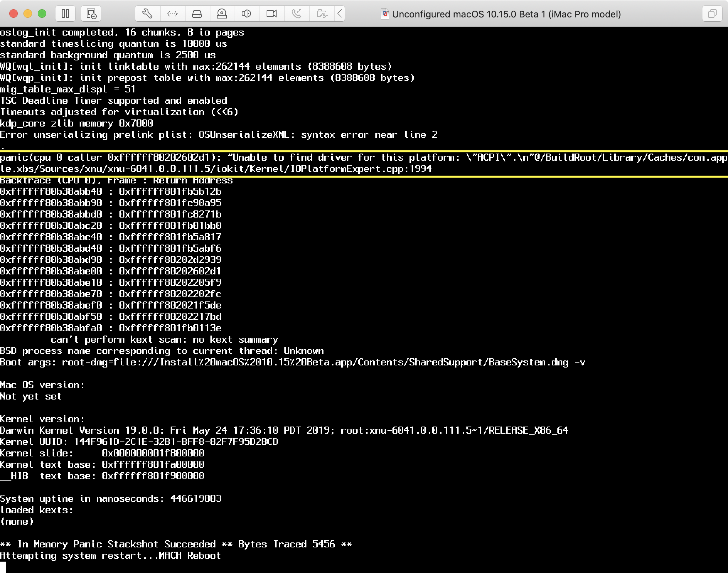This screenshot has height=573, width=728.
Task: Click the Bluetooth phone device icon
Action: pos(296,14)
